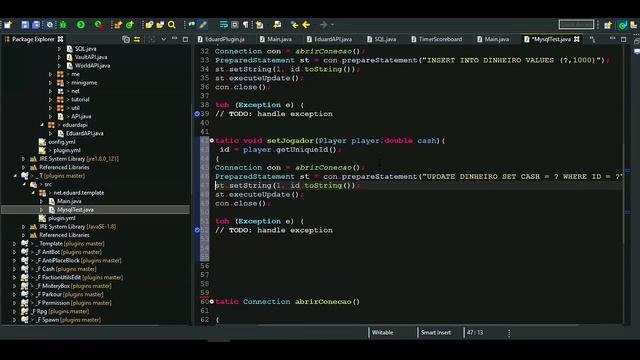Viewport: 640px width, 360px height.
Task: Click the Quick Access search field
Action: click(576, 24)
